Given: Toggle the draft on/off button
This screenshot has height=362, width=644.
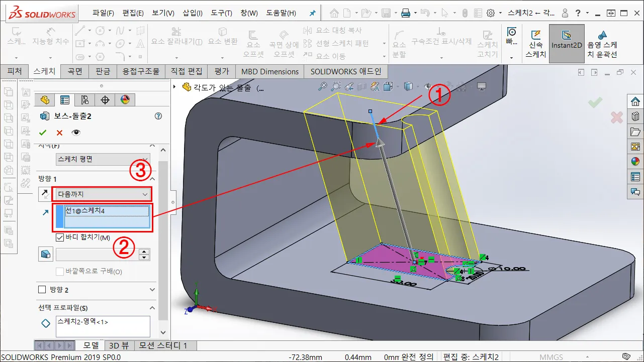Looking at the screenshot, I should (x=45, y=255).
